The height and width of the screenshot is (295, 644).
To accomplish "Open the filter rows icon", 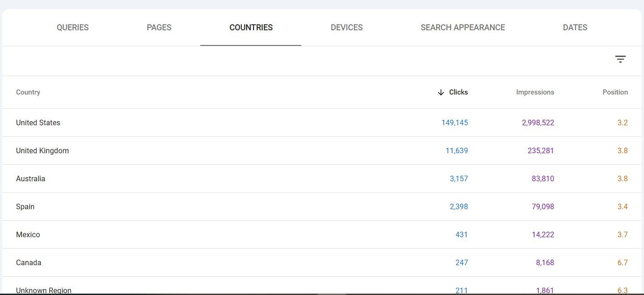I will [620, 59].
